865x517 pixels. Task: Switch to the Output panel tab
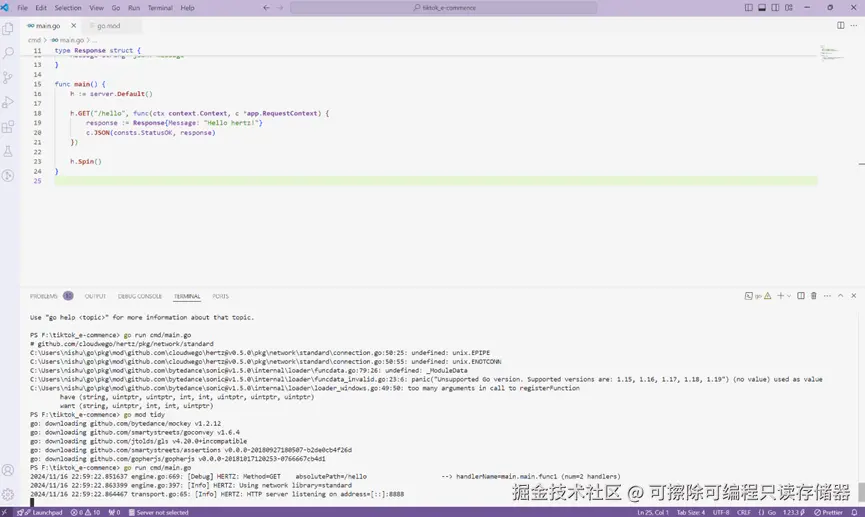pos(95,296)
